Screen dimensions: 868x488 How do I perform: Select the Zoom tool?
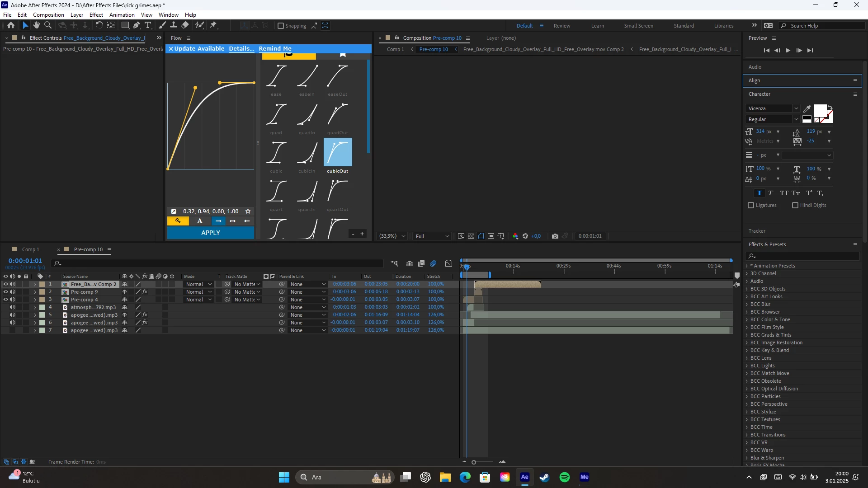click(x=48, y=26)
